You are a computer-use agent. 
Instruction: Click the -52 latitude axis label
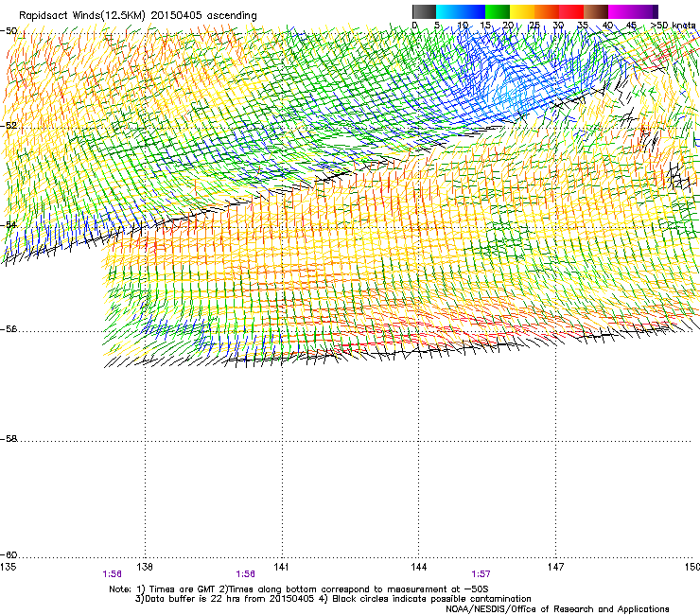point(9,126)
